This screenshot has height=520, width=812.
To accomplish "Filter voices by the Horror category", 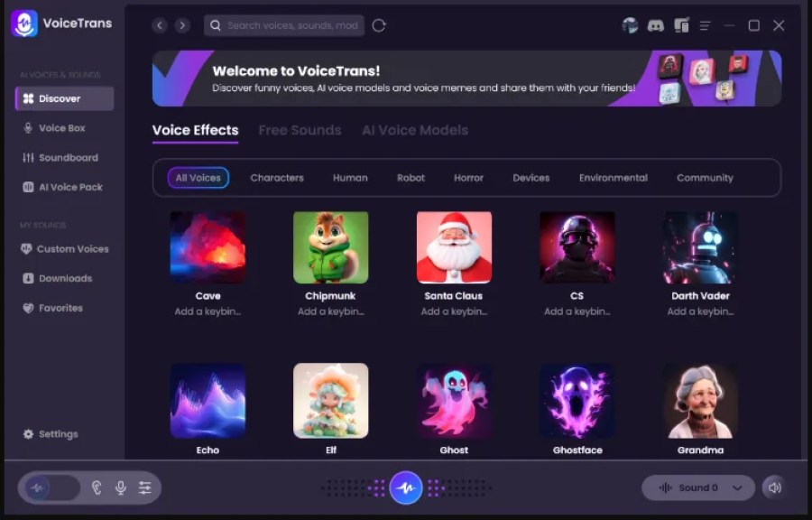I will 468,178.
